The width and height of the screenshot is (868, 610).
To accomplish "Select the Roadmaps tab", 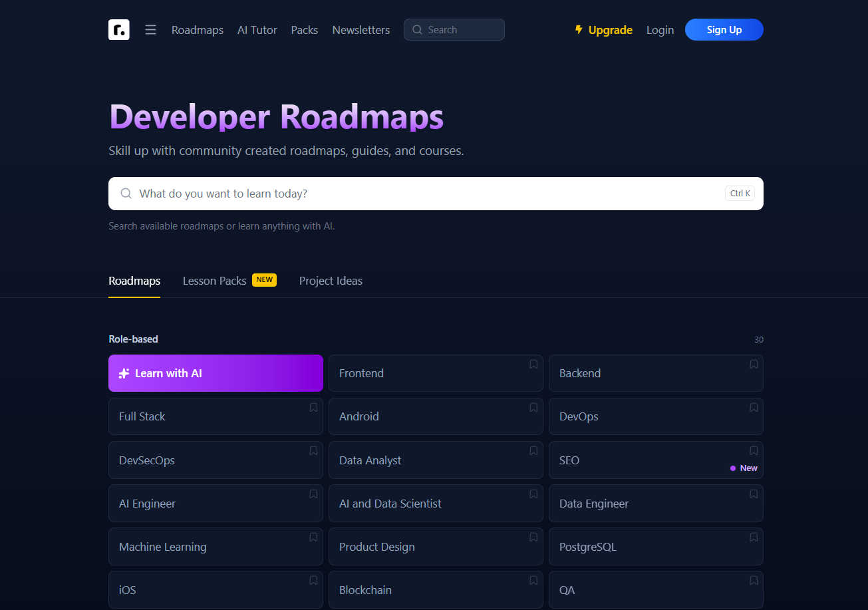I will [134, 281].
